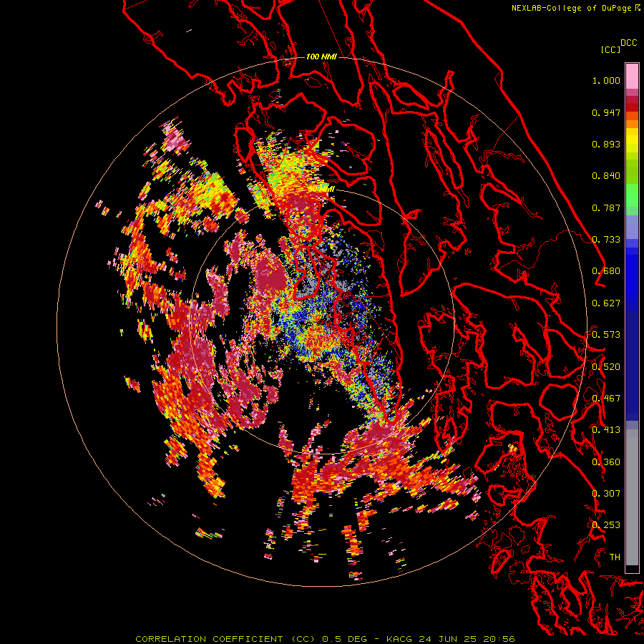Click the 24 JUN 25 date text
Viewport: 644px width, 644px height.
pos(447,639)
